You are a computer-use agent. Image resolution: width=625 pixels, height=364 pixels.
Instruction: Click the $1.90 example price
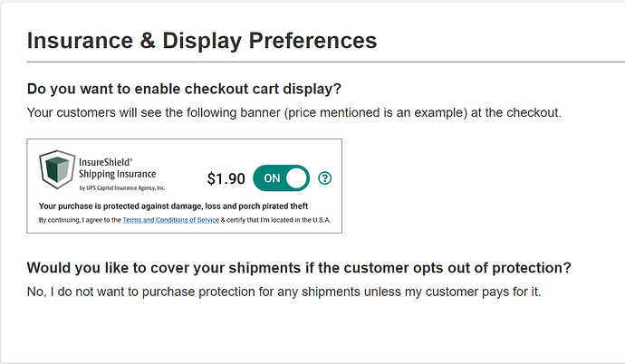(226, 178)
